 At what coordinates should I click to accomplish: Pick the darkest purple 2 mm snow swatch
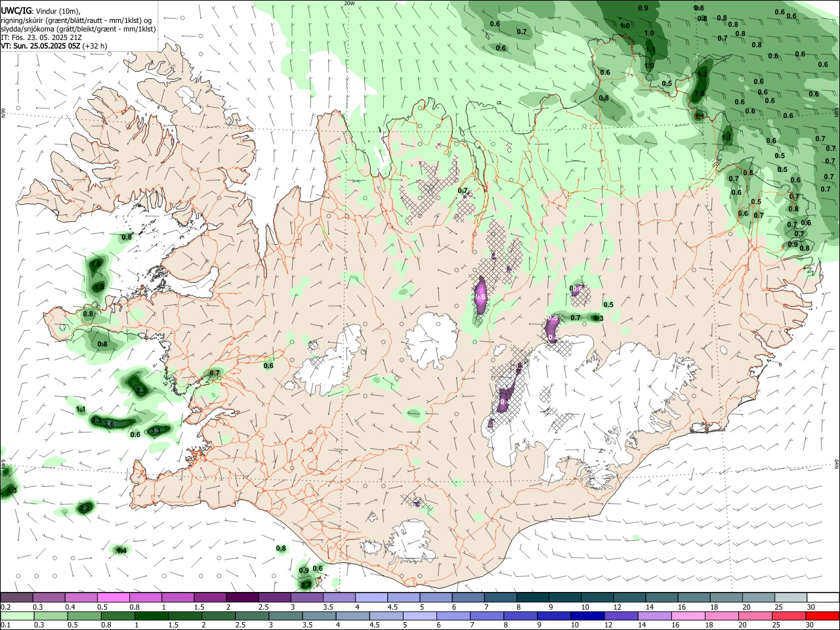click(242, 597)
